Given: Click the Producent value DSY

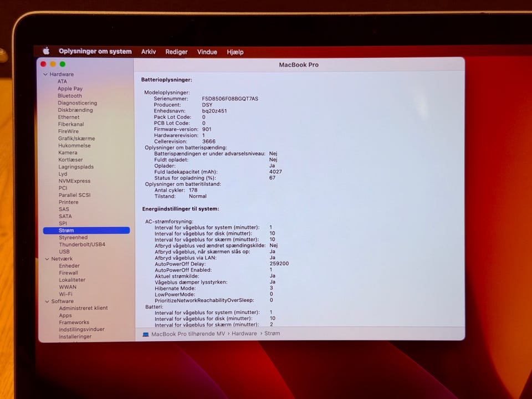Looking at the screenshot, I should click(x=207, y=105).
